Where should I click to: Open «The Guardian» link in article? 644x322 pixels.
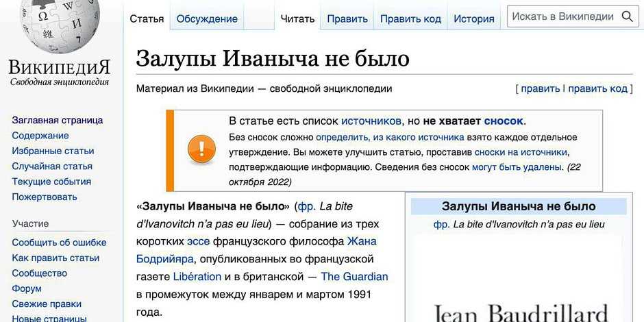click(x=354, y=277)
